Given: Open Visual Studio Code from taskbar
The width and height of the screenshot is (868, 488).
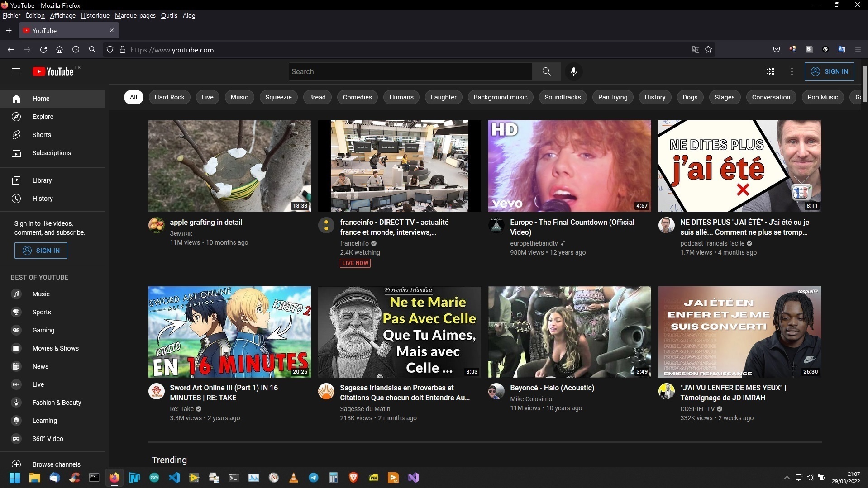Looking at the screenshot, I should tap(174, 478).
